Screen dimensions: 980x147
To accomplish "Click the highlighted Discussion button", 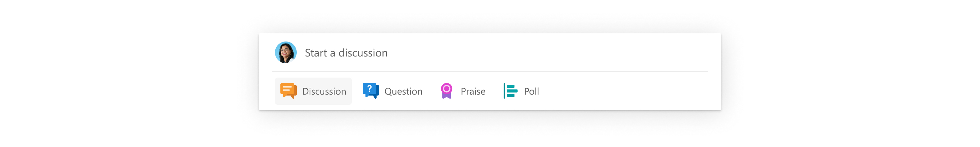I will (313, 91).
